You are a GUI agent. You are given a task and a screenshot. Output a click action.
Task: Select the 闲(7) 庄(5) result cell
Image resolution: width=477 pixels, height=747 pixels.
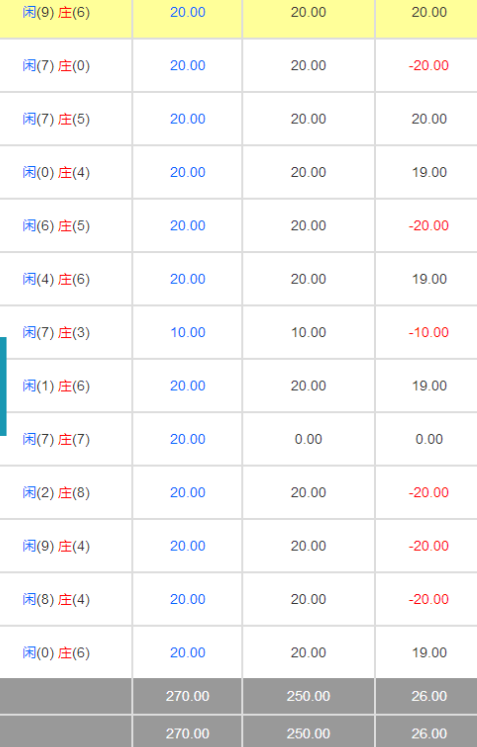[x=56, y=119]
